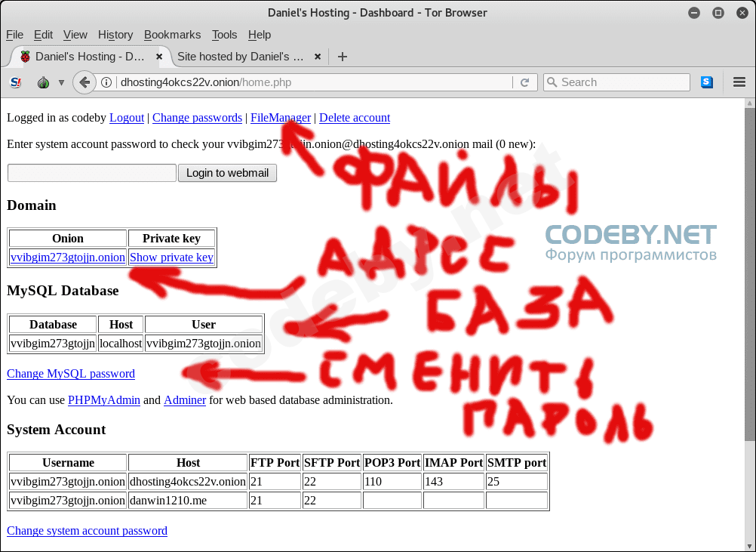Viewport: 756px width, 552px height.
Task: Open the View menu
Action: 75,35
